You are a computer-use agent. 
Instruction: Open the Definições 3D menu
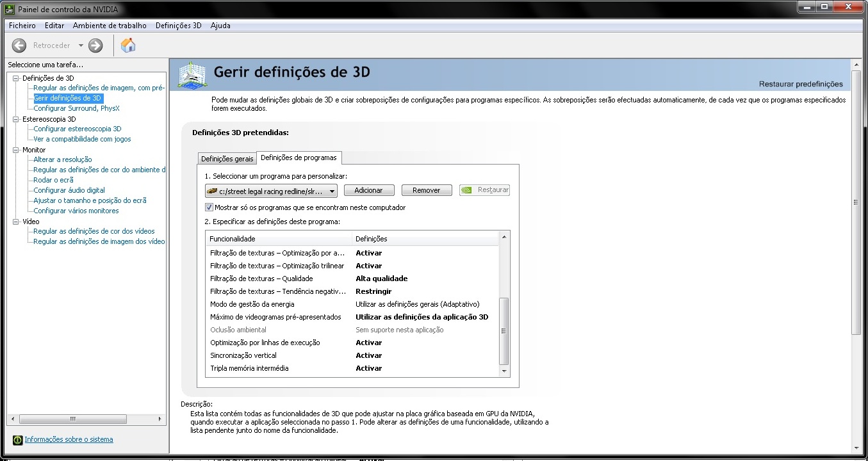coord(179,26)
